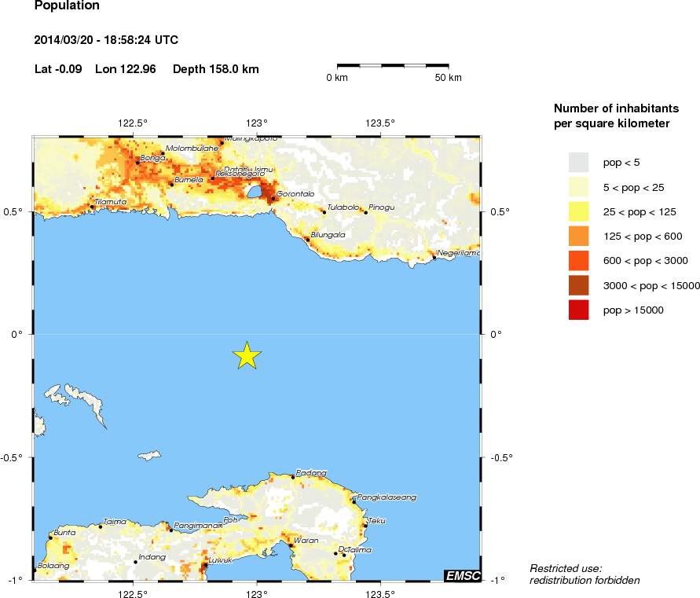Screen dimensions: 700x598
Task: Click the Badang city marker dot
Action: [x=293, y=476]
